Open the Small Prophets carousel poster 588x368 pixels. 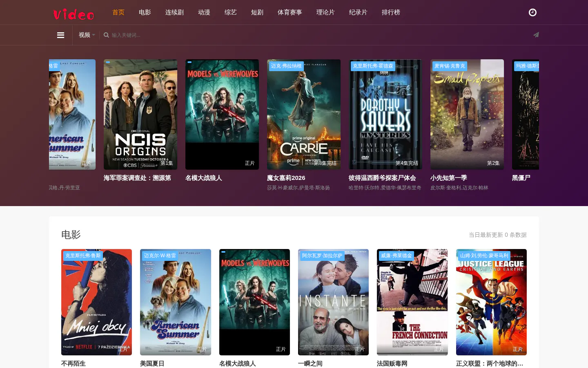[x=467, y=114]
